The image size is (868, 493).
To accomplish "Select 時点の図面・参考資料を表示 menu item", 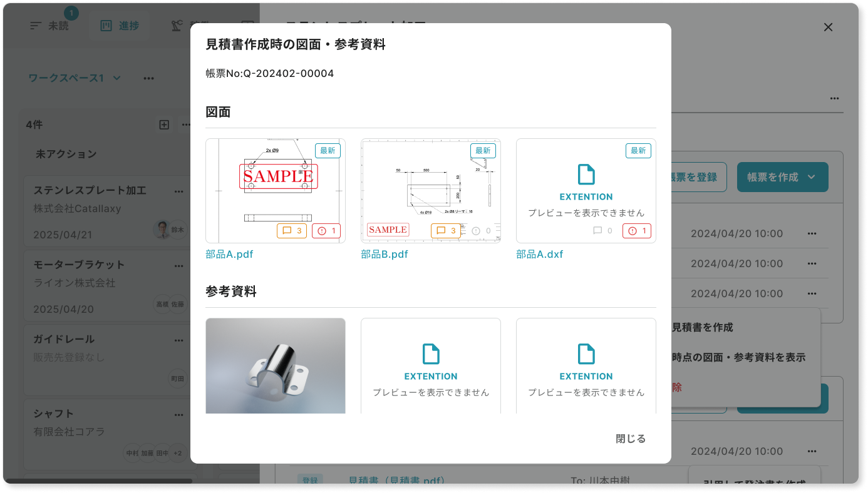I will pyautogui.click(x=738, y=357).
